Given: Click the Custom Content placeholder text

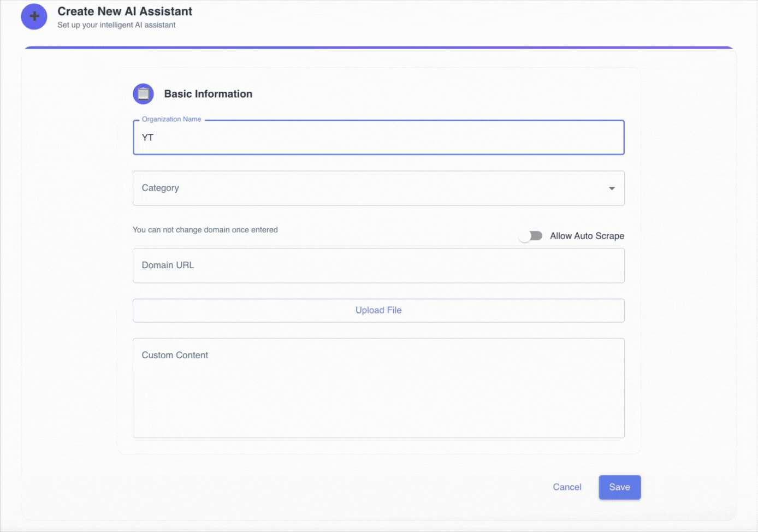Looking at the screenshot, I should [175, 355].
